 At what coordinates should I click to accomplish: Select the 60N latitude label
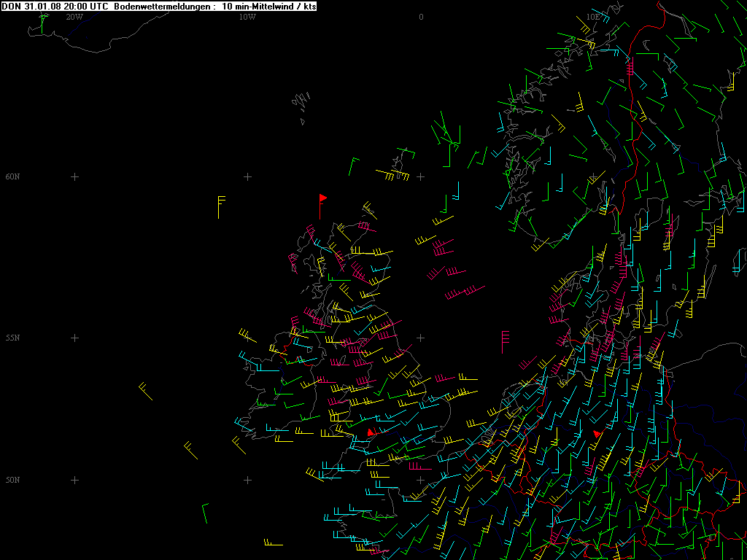12,176
